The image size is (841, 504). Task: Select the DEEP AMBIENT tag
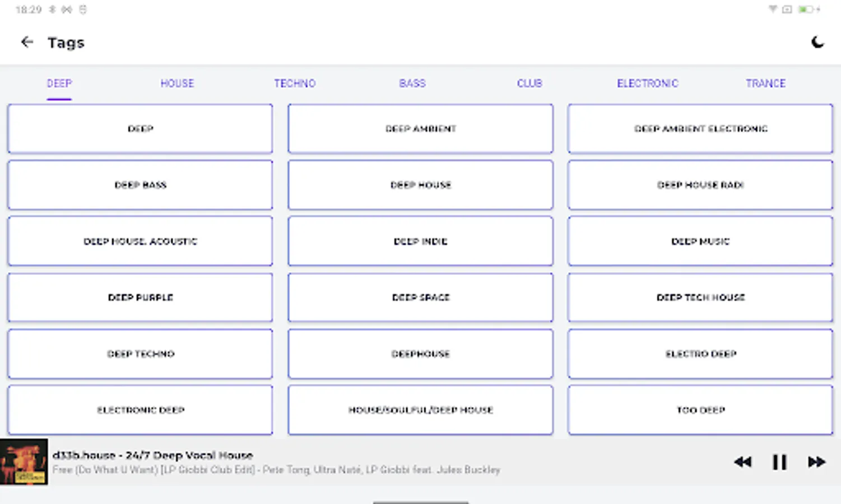pyautogui.click(x=420, y=129)
